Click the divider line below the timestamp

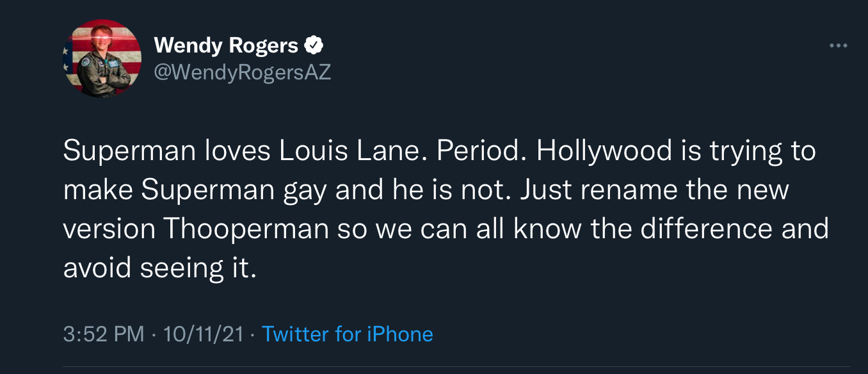pos(456,366)
